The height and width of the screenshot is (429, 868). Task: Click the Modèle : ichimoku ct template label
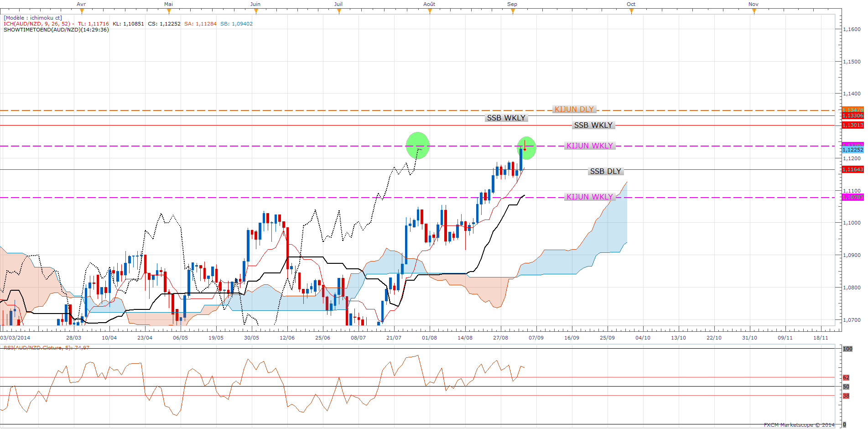coord(33,18)
